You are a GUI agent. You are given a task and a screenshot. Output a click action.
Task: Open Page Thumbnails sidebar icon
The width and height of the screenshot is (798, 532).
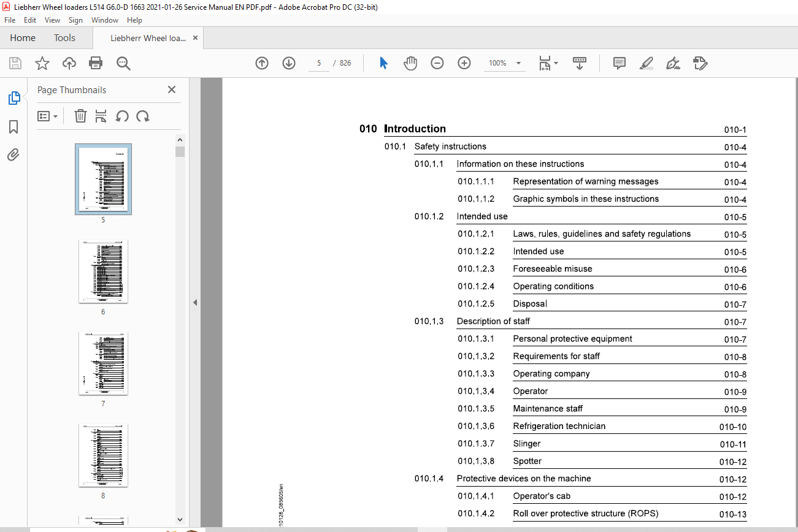13,98
